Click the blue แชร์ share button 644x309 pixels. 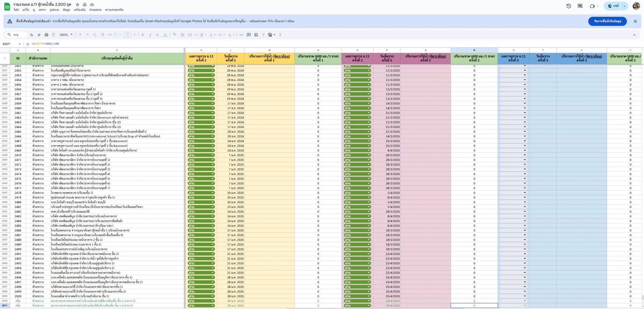point(613,6)
